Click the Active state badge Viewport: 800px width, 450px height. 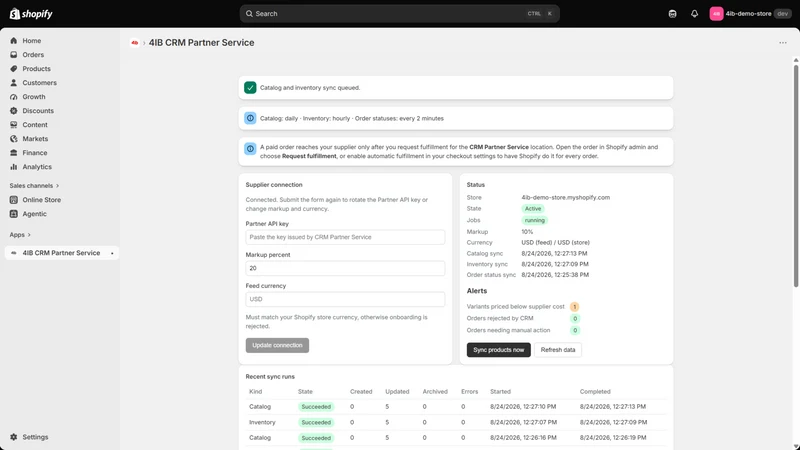click(x=533, y=209)
